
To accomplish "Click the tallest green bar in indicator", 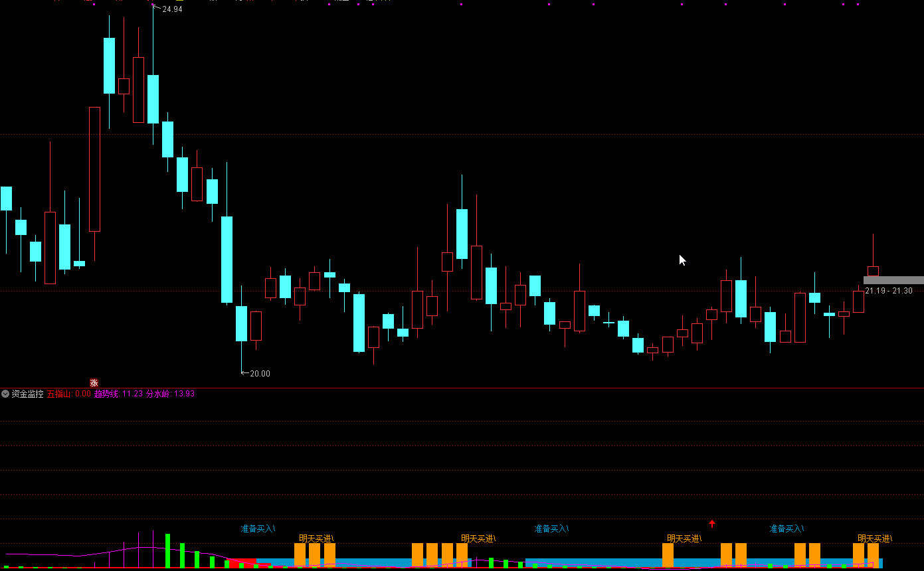I will coord(167,550).
